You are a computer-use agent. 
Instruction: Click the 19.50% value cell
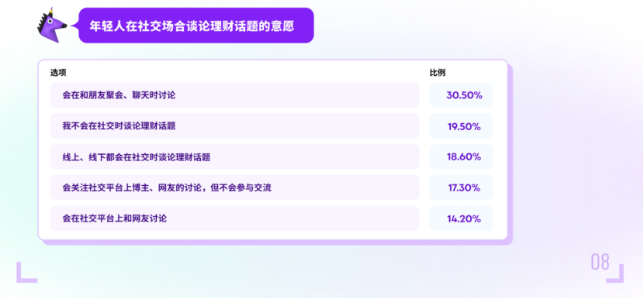pyautogui.click(x=461, y=126)
